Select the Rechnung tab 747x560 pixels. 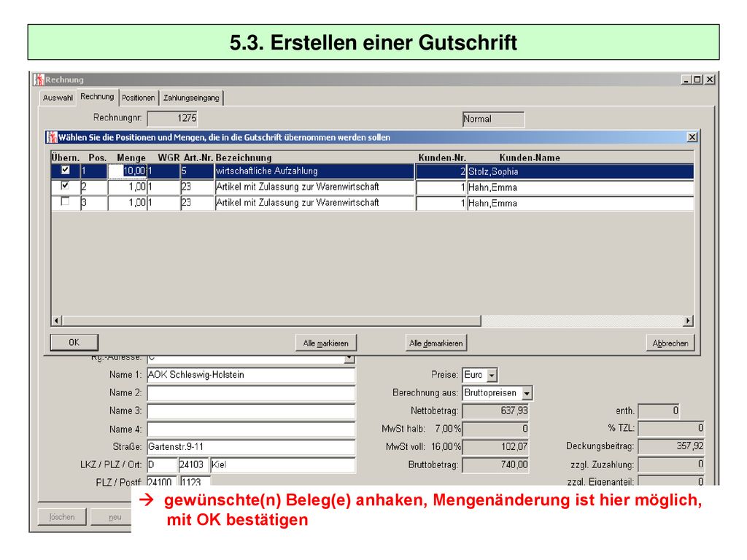tap(97, 96)
